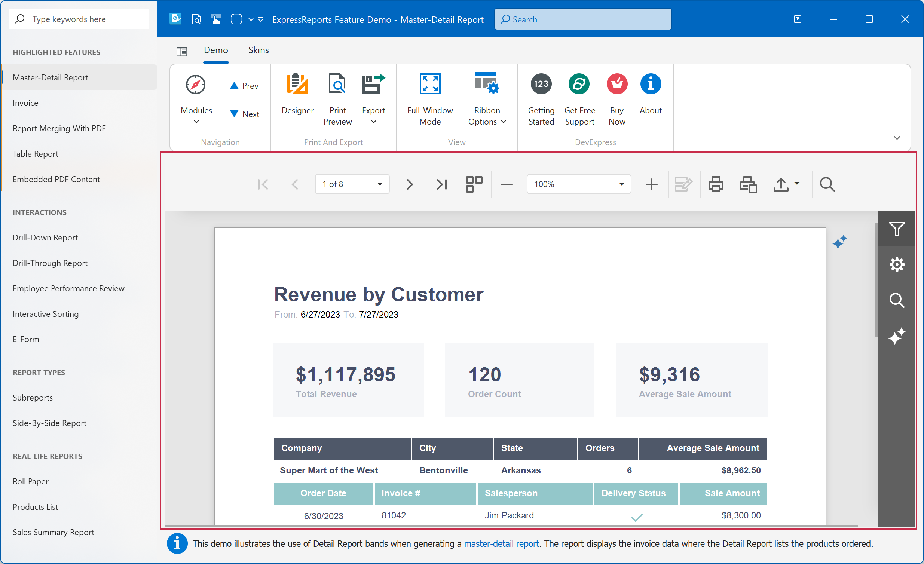The height and width of the screenshot is (564, 924).
Task: Click the multi-page view icon
Action: (x=474, y=184)
